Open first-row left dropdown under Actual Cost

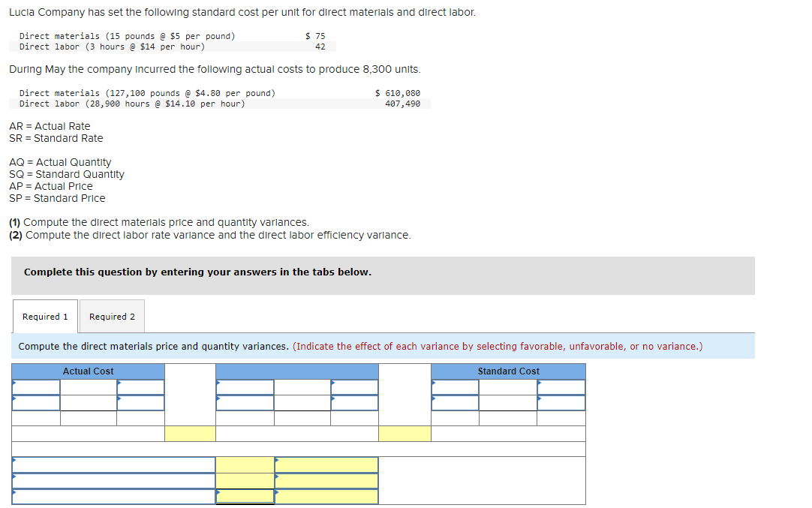tap(36, 387)
